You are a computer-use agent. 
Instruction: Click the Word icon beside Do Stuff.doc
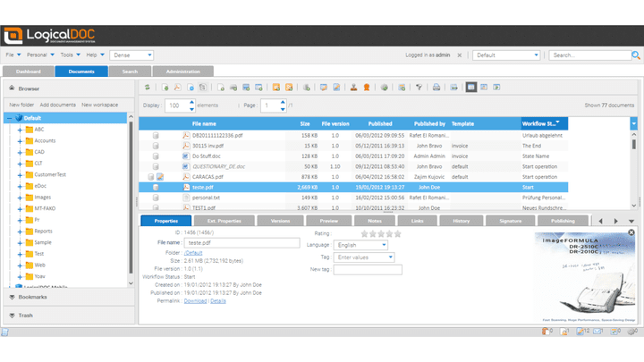pyautogui.click(x=184, y=156)
